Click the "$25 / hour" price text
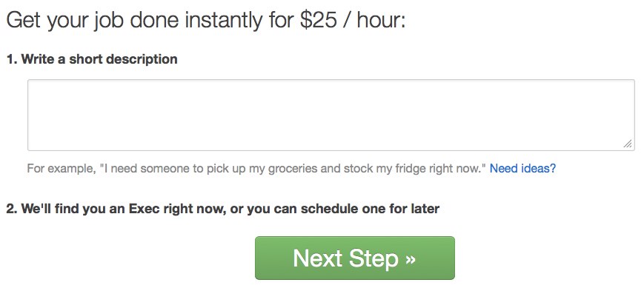This screenshot has height=288, width=644. (353, 21)
